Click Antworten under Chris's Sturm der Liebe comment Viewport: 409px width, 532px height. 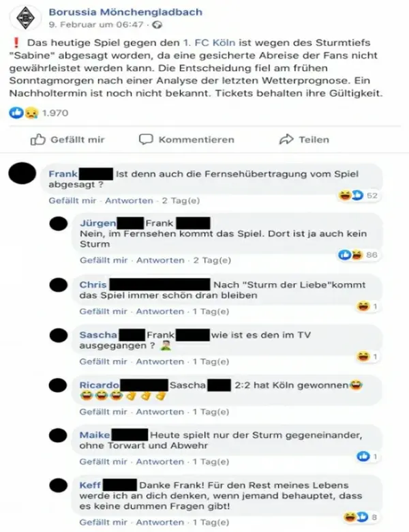160,312
